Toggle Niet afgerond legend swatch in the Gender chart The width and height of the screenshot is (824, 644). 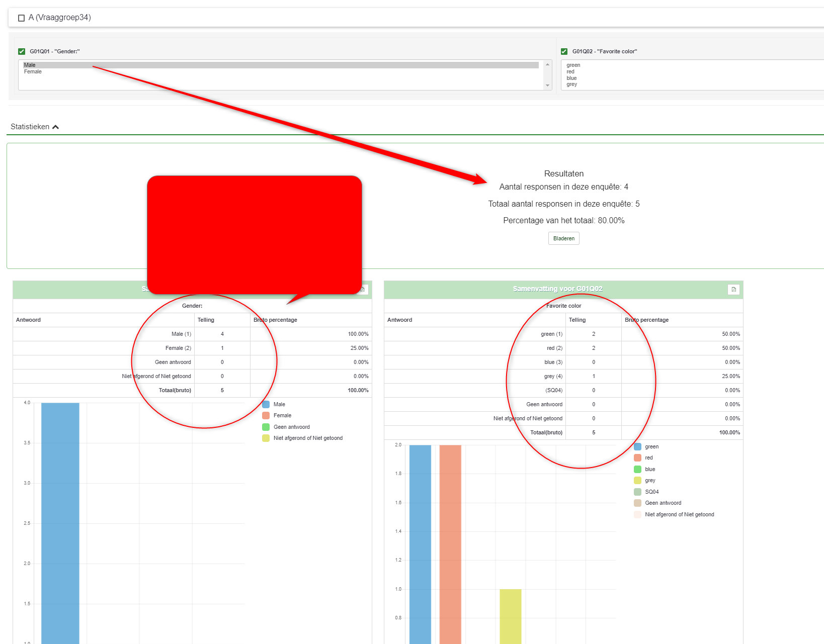[x=266, y=438]
